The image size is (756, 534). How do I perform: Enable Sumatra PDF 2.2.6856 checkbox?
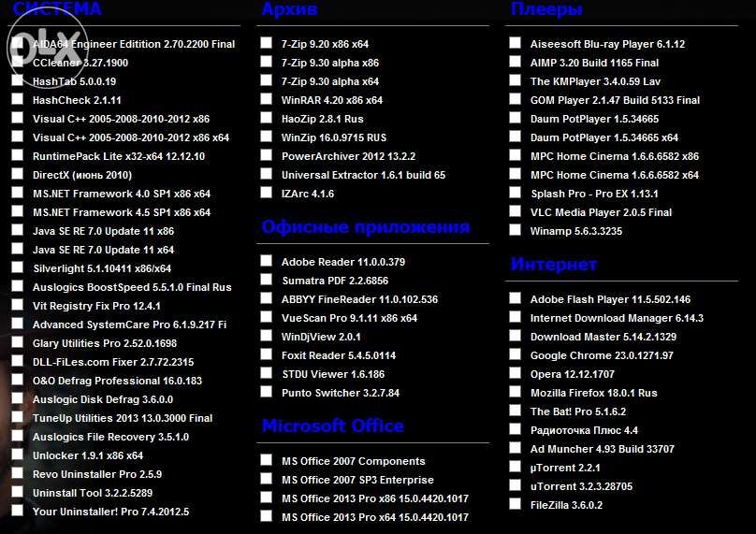[x=266, y=280]
